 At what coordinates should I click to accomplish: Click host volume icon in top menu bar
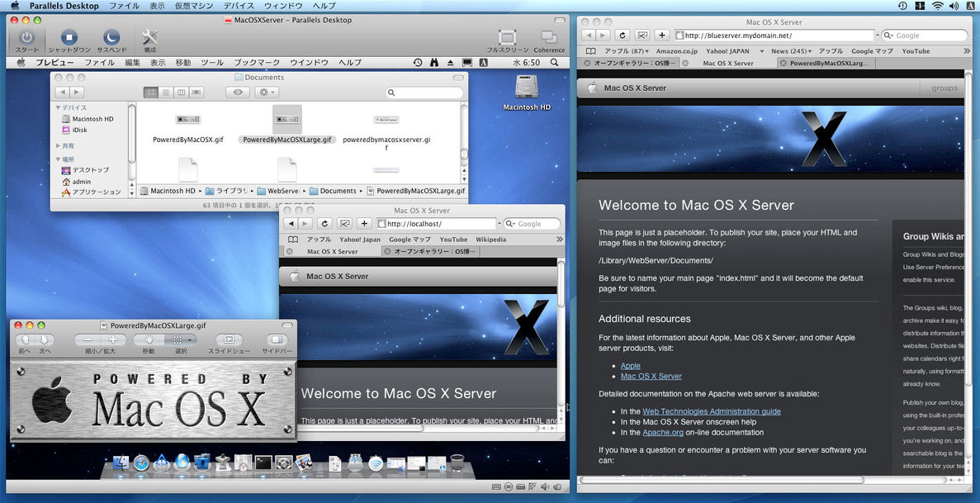coord(954,6)
